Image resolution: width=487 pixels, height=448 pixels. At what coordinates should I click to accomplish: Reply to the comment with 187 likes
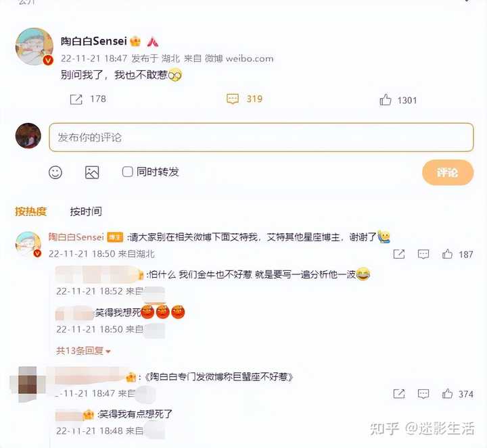point(423,254)
